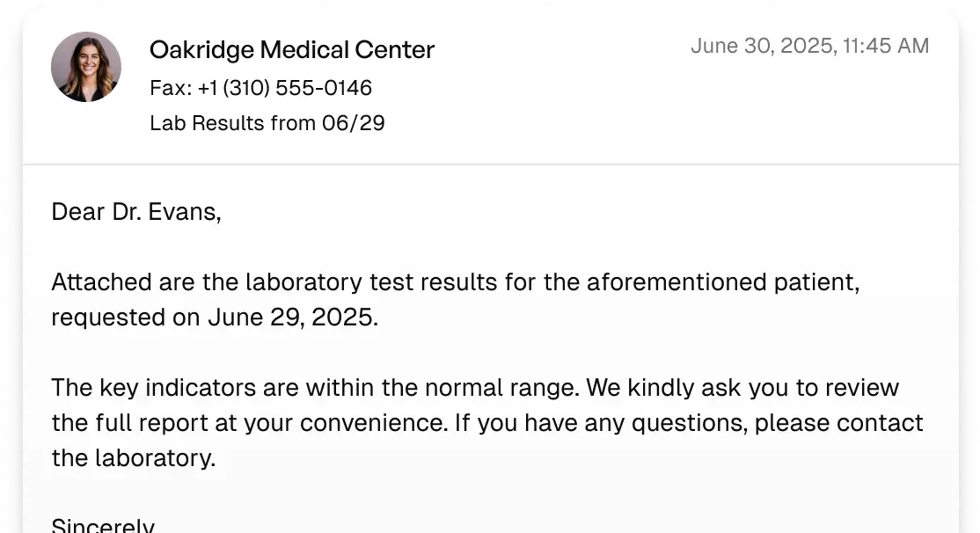Click the Dear Dr. Evans greeting

pos(136,212)
